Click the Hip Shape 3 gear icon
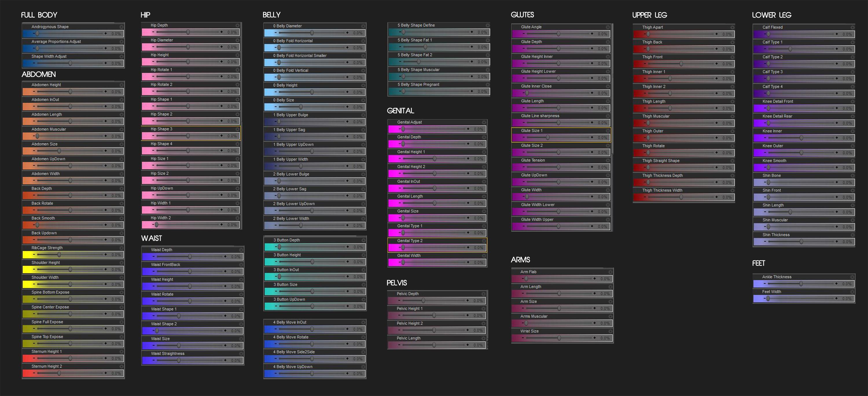868x396 pixels. click(x=238, y=129)
